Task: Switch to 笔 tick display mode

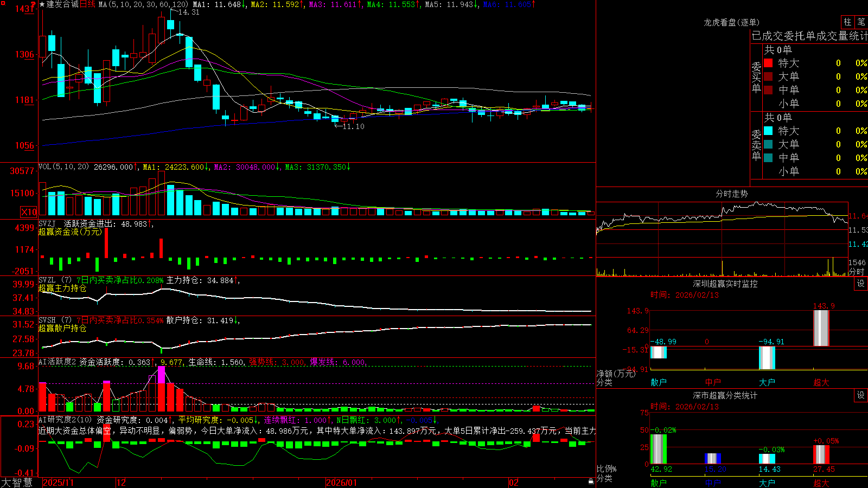Action: (861, 22)
